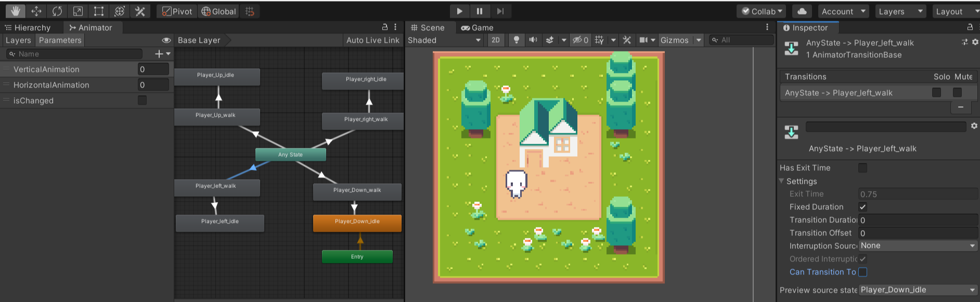This screenshot has width=980, height=302.
Task: Select the orange Player_Down_idle state node
Action: [x=357, y=223]
